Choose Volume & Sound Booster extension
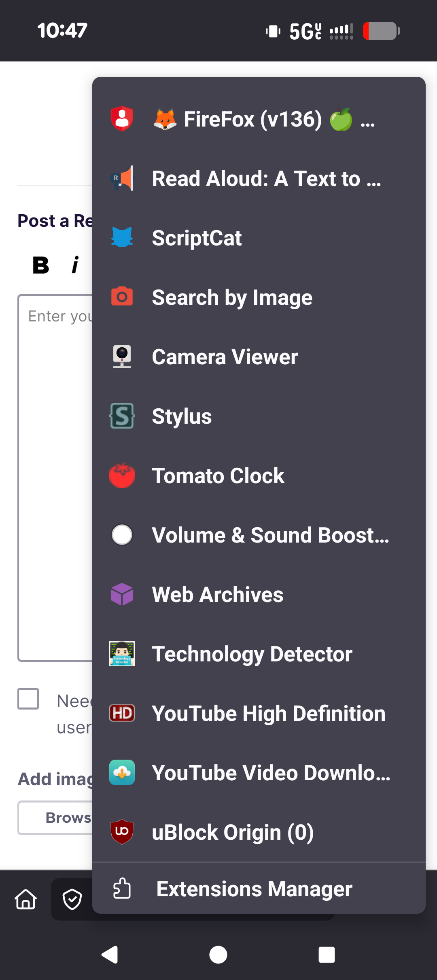 (270, 535)
